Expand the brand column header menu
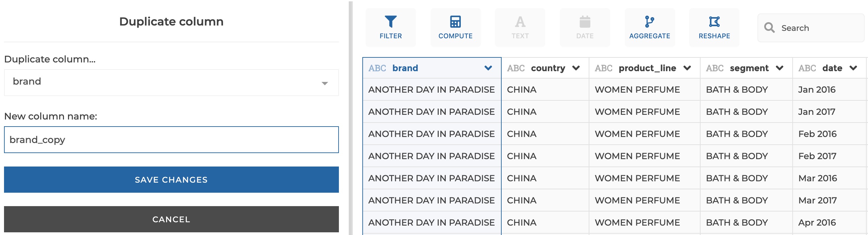 (x=488, y=68)
